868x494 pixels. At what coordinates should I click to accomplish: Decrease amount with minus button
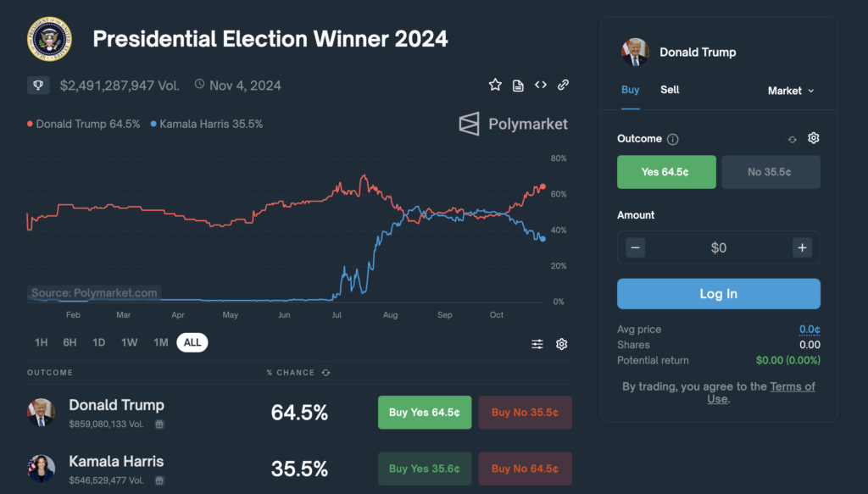pyautogui.click(x=636, y=247)
